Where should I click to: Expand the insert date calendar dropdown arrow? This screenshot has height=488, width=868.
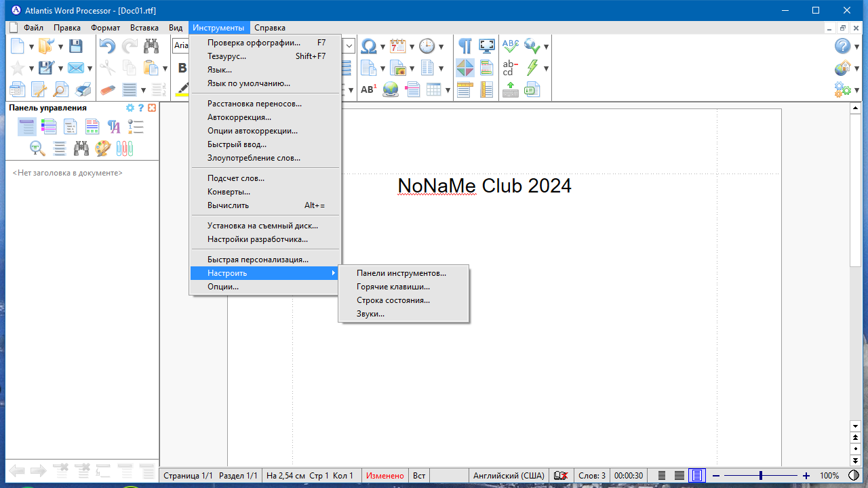point(411,47)
